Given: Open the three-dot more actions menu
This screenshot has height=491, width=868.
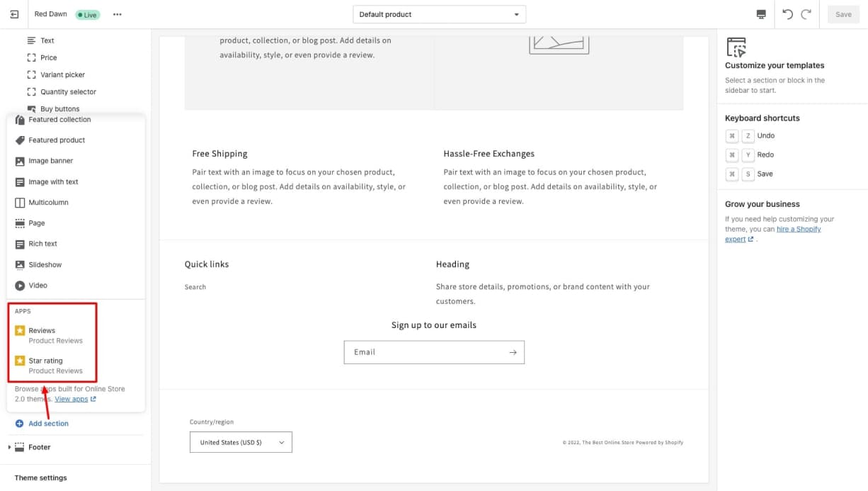Looking at the screenshot, I should (118, 14).
